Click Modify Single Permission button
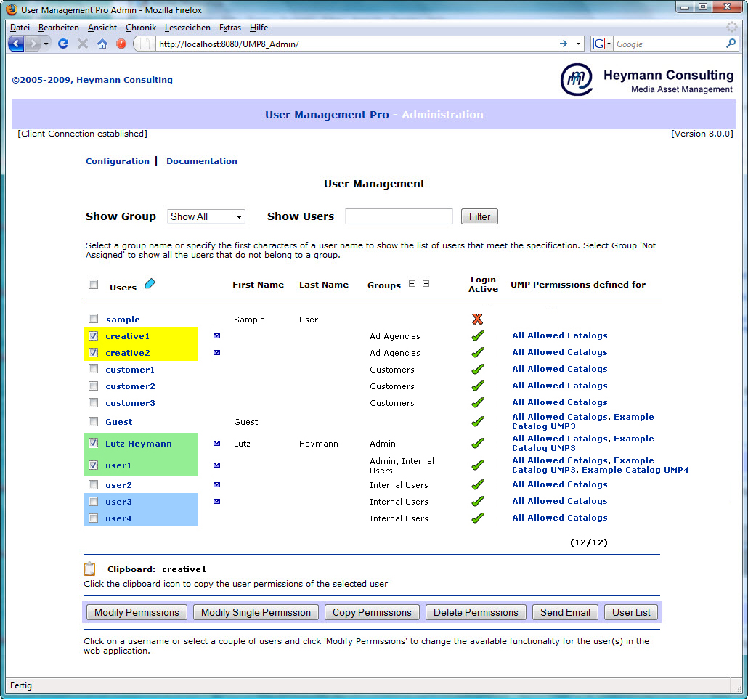 [256, 612]
